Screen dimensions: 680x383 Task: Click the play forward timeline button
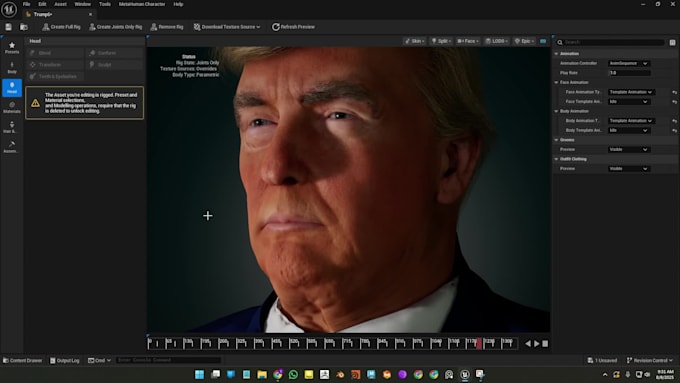(x=537, y=344)
